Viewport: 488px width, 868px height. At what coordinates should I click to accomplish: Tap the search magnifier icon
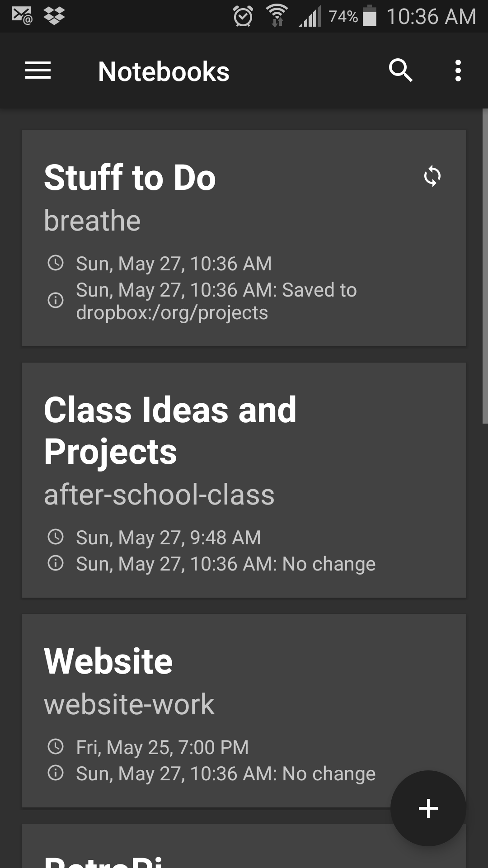click(401, 71)
